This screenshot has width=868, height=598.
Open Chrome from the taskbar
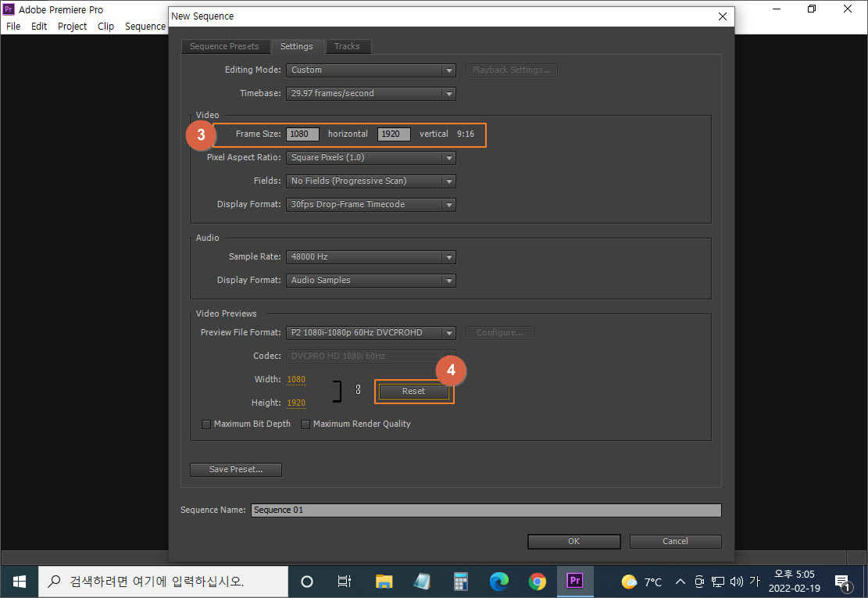coord(537,582)
